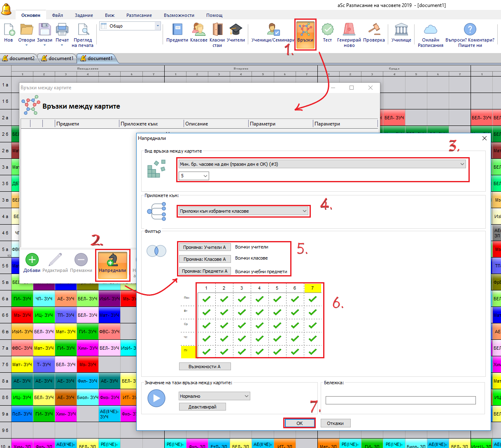Run the Тест checkmark icon
501x448 pixels.
click(x=327, y=30)
